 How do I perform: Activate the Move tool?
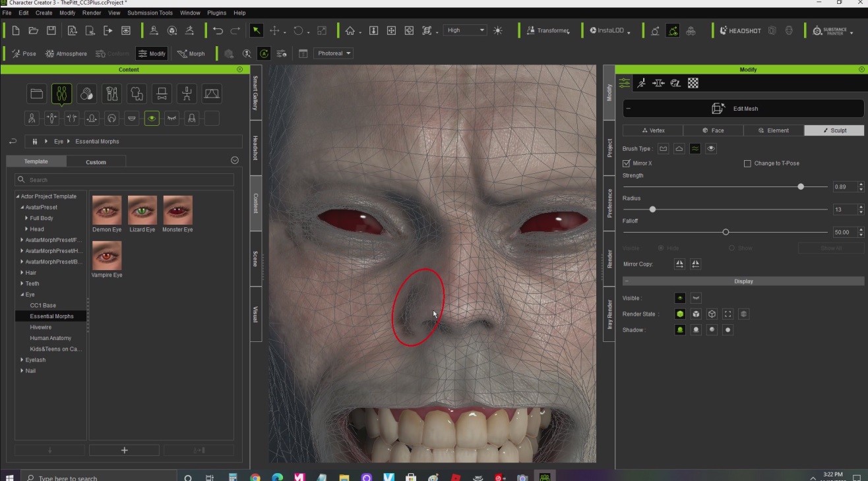pyautogui.click(x=274, y=30)
